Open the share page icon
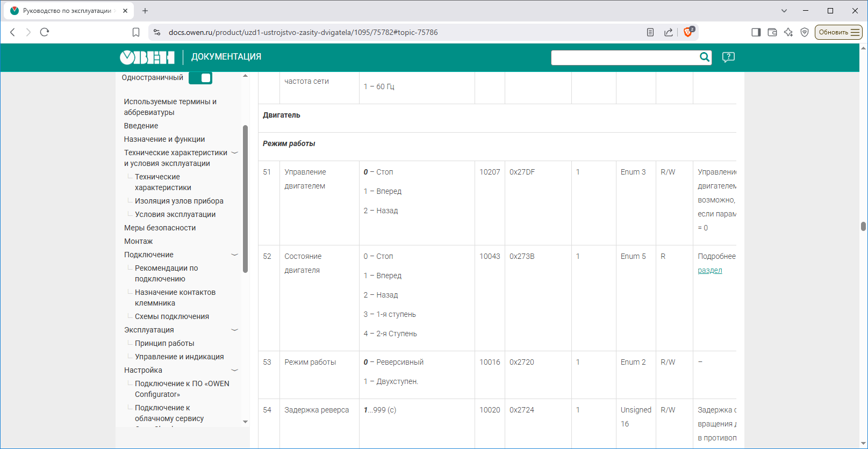Image resolution: width=868 pixels, height=449 pixels. [x=669, y=32]
